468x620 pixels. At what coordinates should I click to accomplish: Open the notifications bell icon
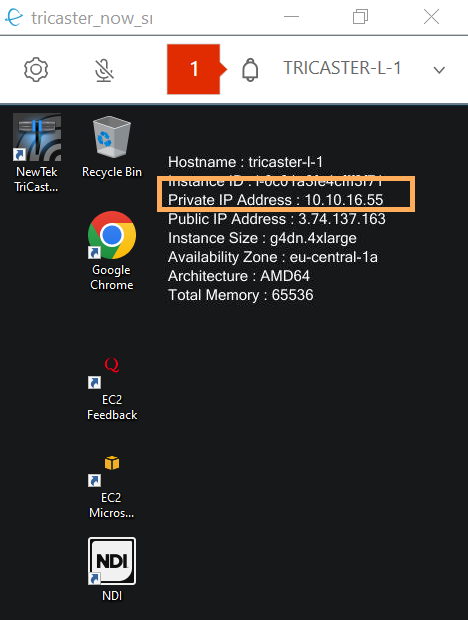[250, 70]
